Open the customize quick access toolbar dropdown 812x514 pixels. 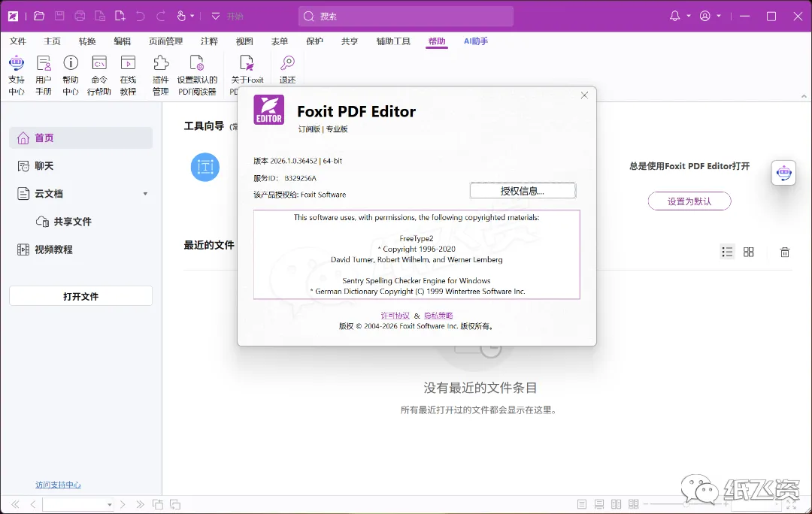click(216, 16)
